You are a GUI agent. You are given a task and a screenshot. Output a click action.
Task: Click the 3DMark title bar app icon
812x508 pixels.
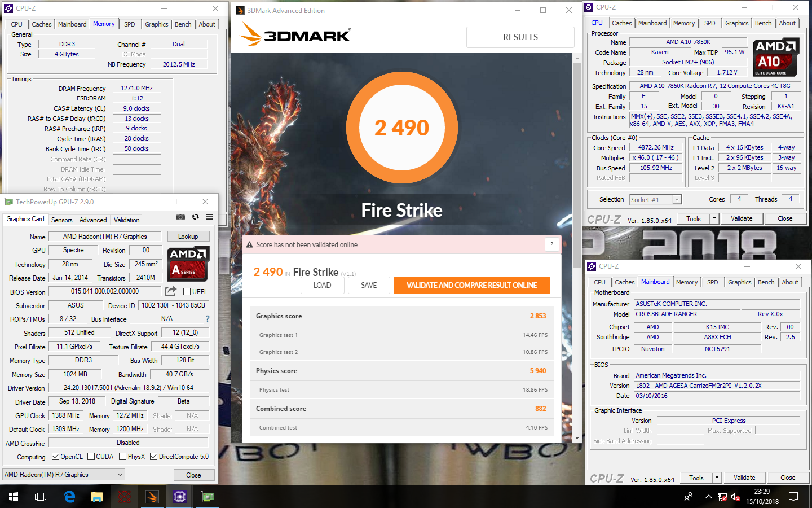240,10
